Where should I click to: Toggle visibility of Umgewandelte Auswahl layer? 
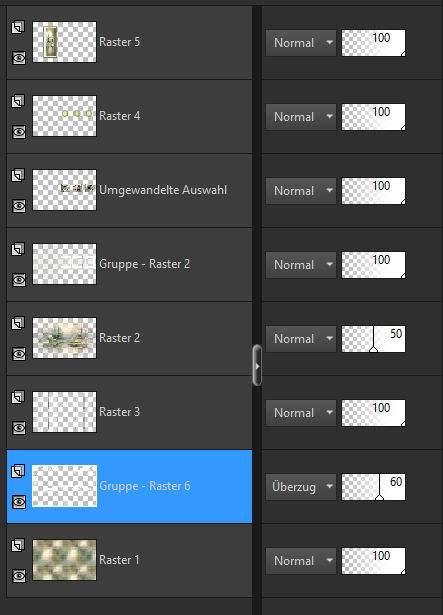[x=19, y=206]
